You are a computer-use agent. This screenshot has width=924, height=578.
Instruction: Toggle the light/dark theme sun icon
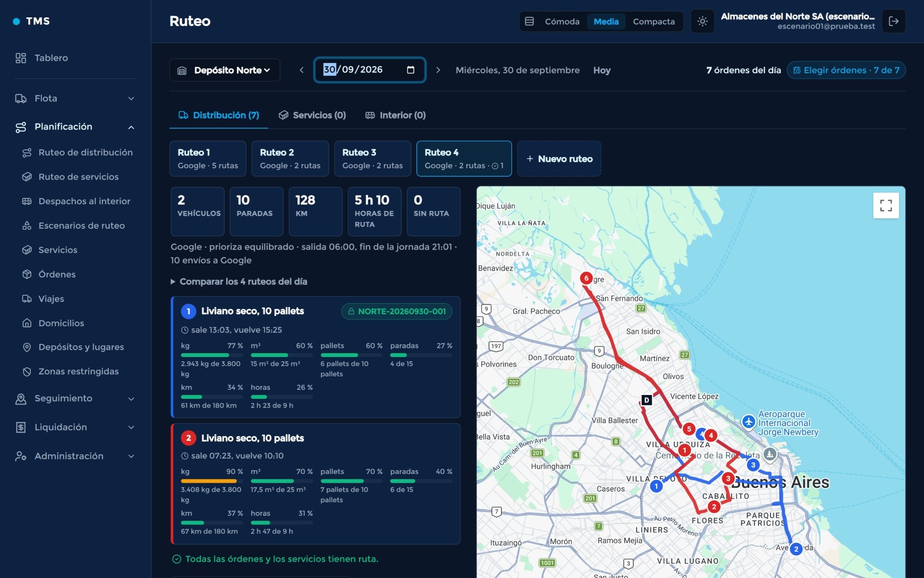pos(702,21)
